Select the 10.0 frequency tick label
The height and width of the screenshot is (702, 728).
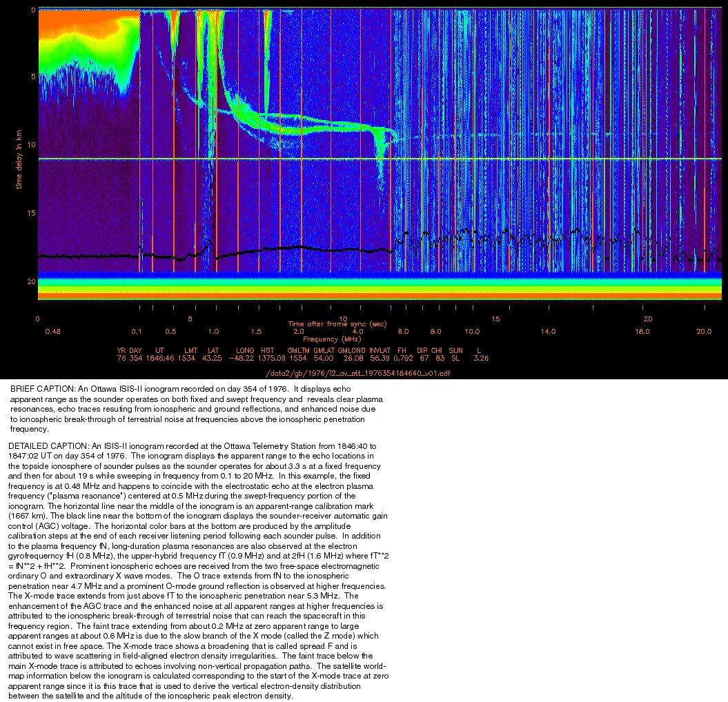(472, 331)
